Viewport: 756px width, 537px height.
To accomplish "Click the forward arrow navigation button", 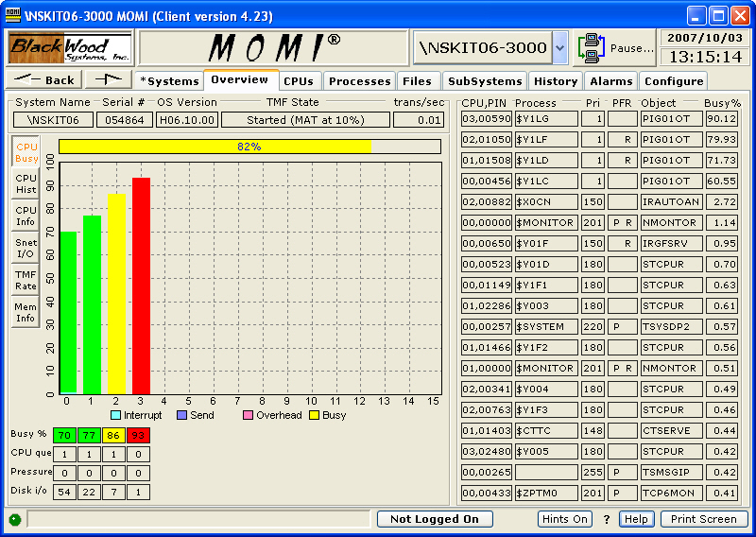I will click(110, 80).
